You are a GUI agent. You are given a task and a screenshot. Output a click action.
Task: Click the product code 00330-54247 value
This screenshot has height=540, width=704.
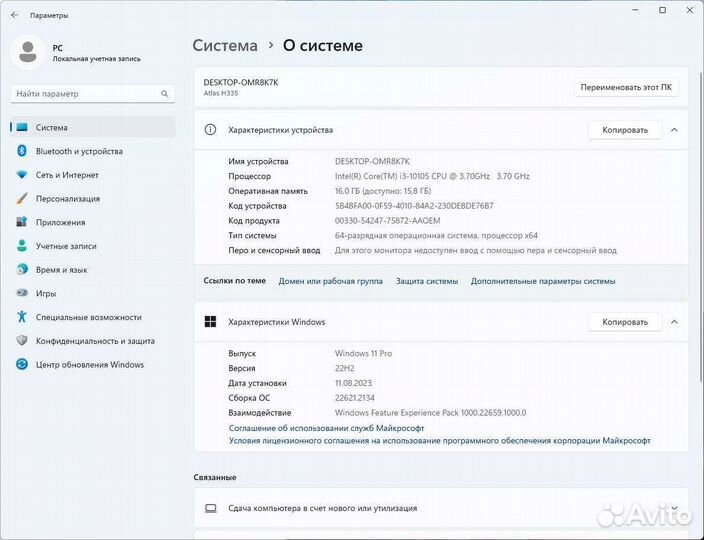pyautogui.click(x=387, y=220)
